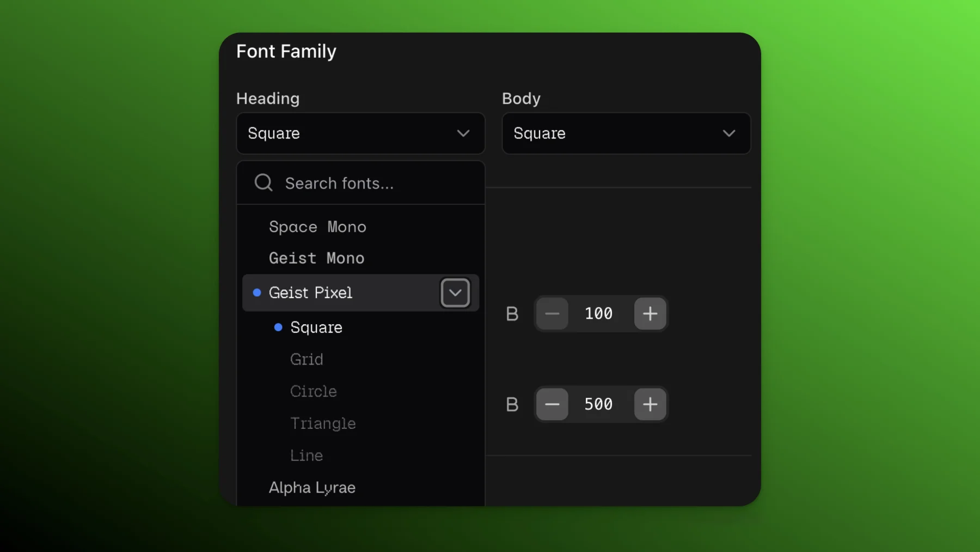Choose Space Mono from the font list

point(317,227)
